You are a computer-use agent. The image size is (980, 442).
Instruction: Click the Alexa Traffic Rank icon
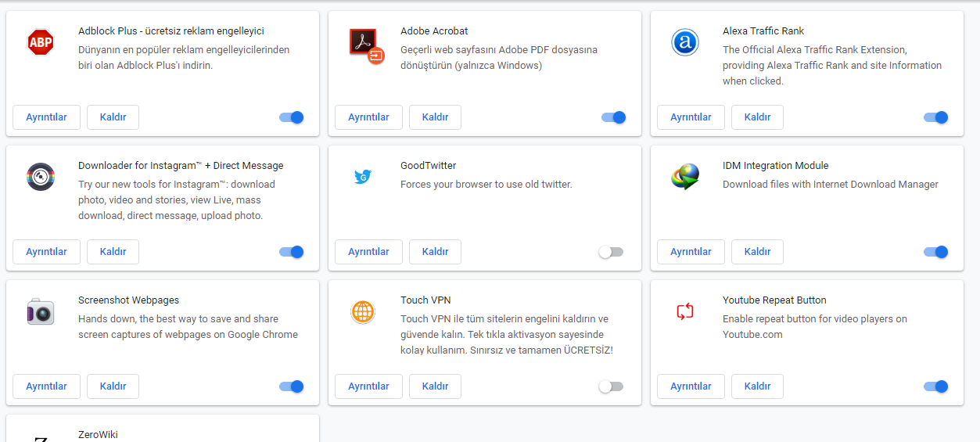[x=685, y=42]
